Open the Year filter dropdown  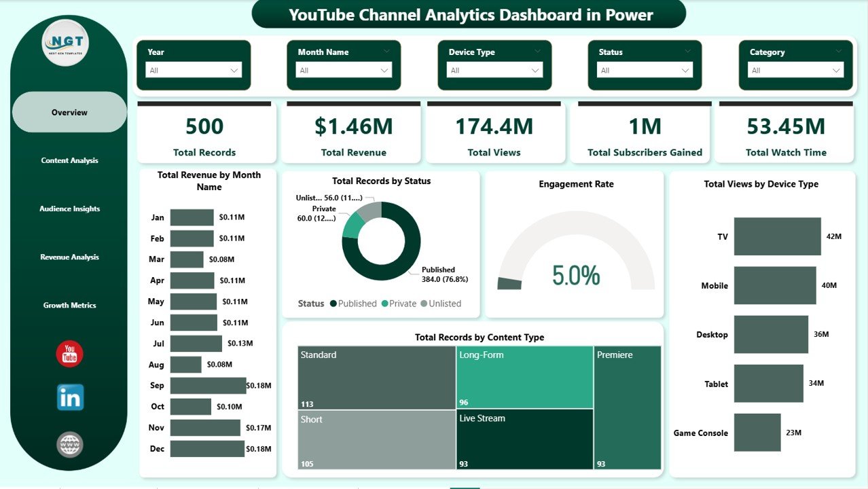pos(233,70)
